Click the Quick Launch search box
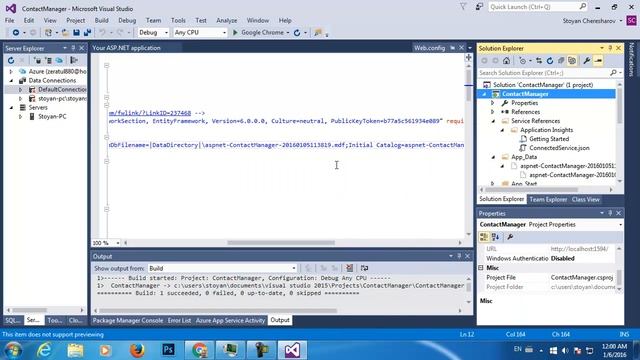This screenshot has height=360, width=640. pyautogui.click(x=538, y=7)
